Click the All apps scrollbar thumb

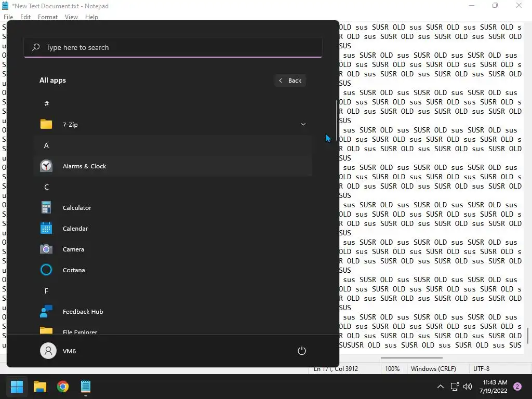(x=337, y=120)
